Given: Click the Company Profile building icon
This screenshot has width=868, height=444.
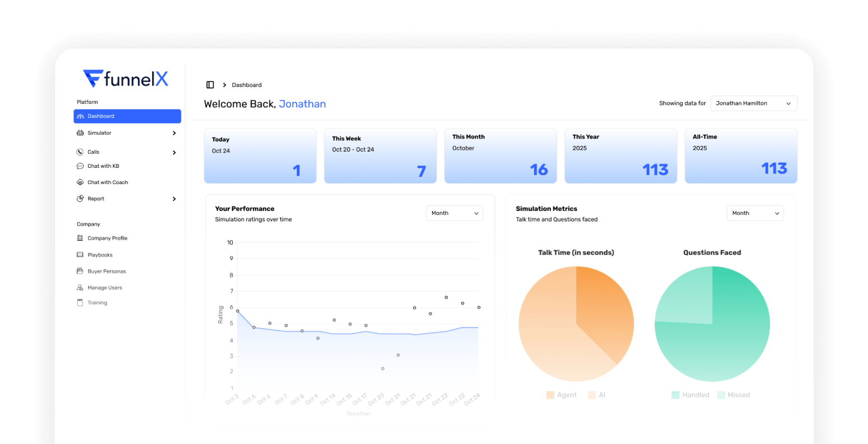Looking at the screenshot, I should point(80,238).
